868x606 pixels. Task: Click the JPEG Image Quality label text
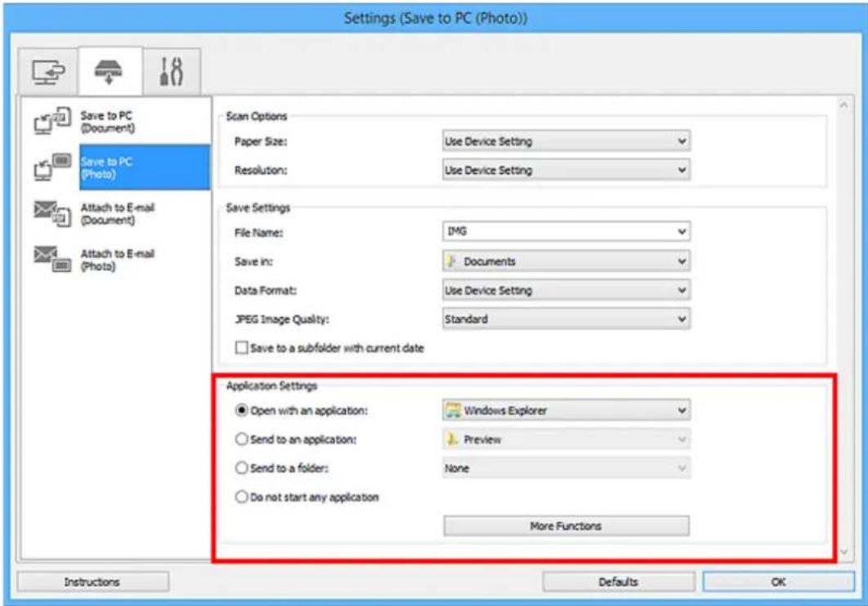click(282, 319)
